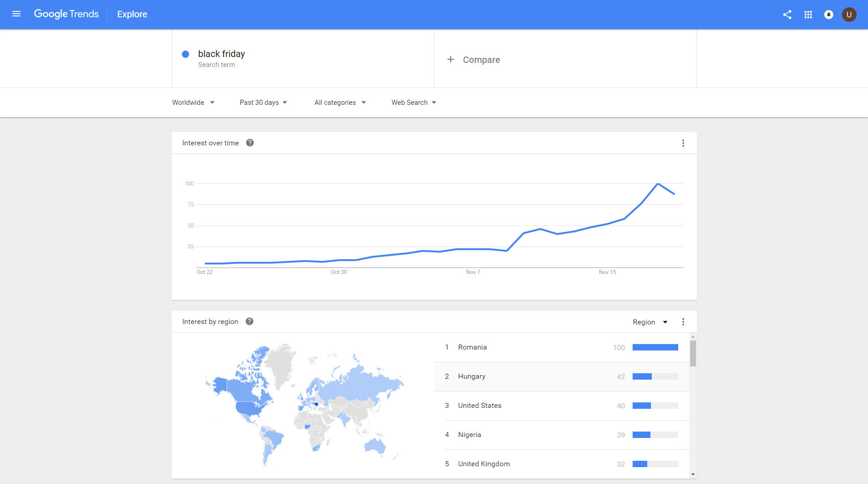Viewport: 868px width, 484px height.
Task: Click the region list scroll-up arrow
Action: tap(693, 337)
